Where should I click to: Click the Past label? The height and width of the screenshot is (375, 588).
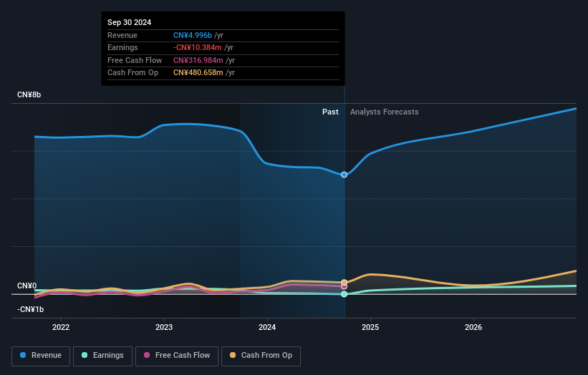click(x=330, y=112)
